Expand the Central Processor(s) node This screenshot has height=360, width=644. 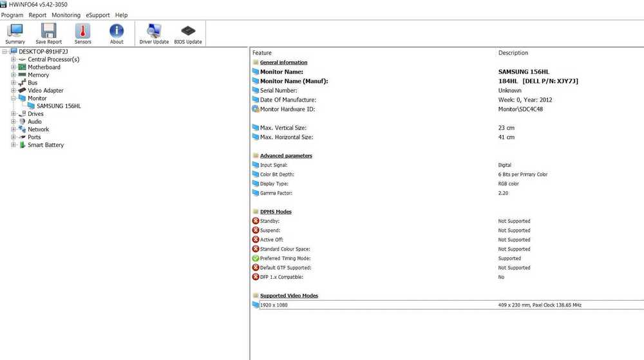tap(13, 59)
